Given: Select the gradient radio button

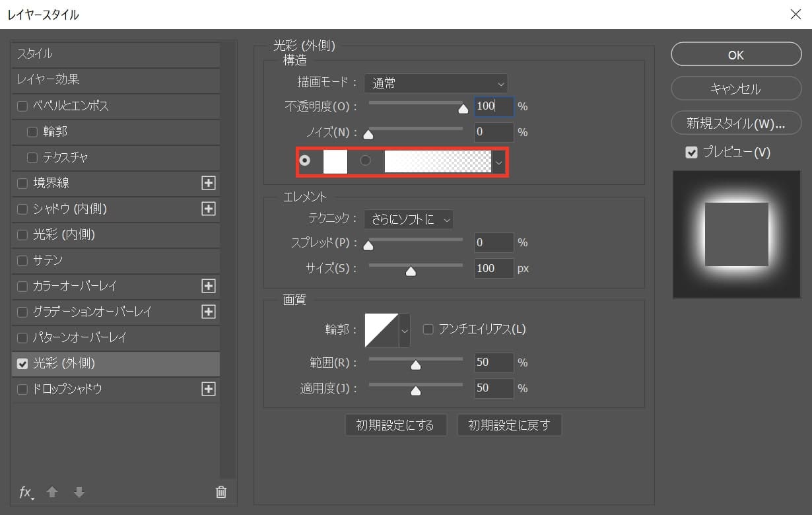Looking at the screenshot, I should point(365,160).
